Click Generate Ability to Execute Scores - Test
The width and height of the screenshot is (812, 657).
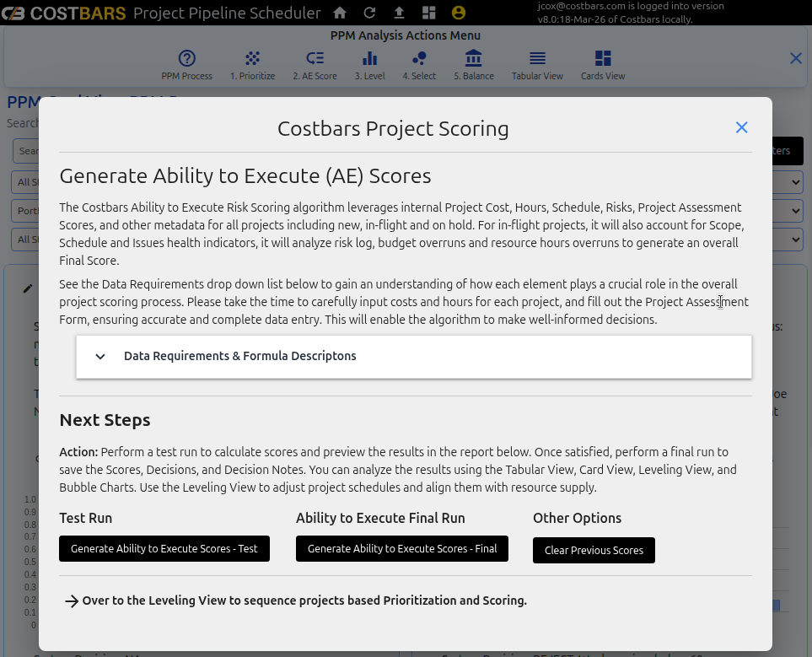tap(164, 548)
